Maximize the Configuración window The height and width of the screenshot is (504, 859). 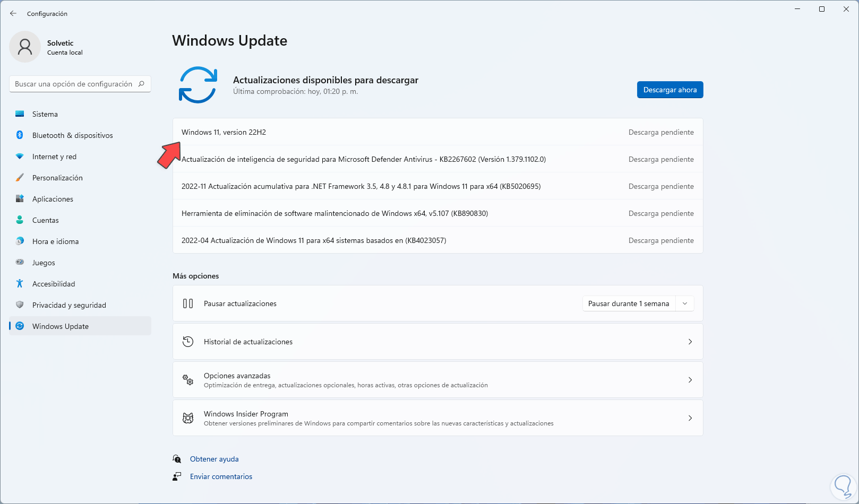tap(822, 9)
